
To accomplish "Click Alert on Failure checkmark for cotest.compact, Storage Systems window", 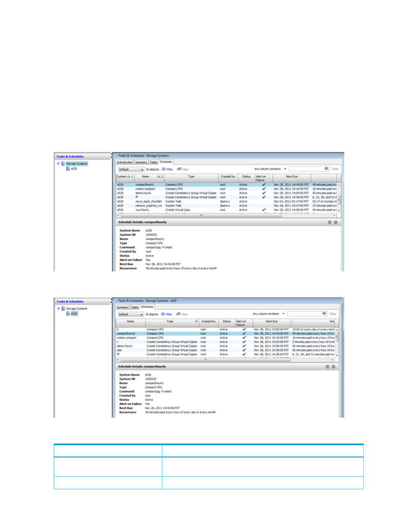I will point(264,189).
